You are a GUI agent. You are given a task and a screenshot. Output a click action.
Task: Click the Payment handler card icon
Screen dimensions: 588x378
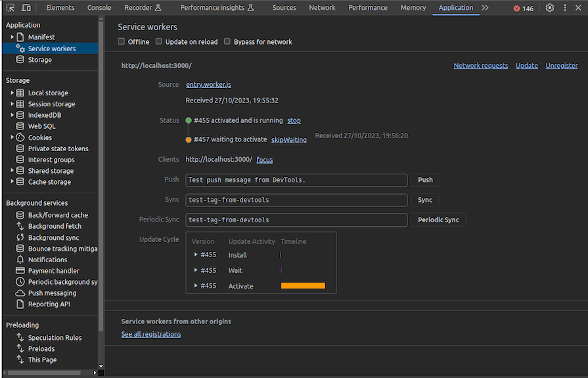(20, 271)
